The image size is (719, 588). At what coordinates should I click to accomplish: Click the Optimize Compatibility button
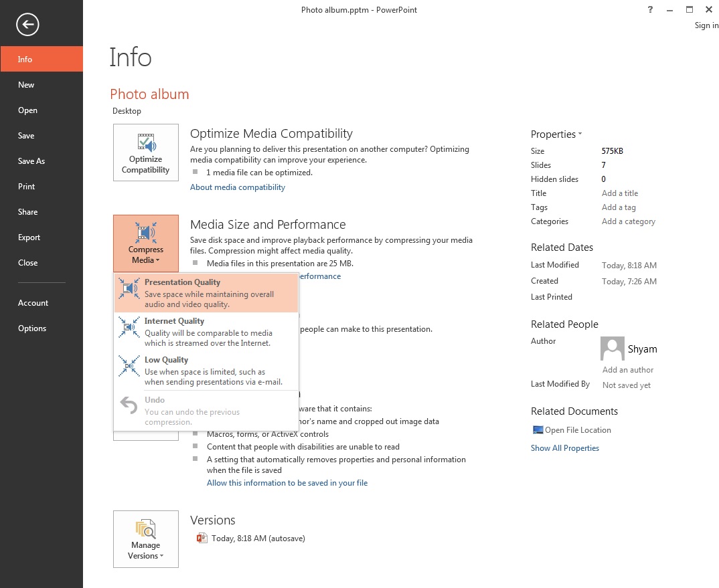146,153
